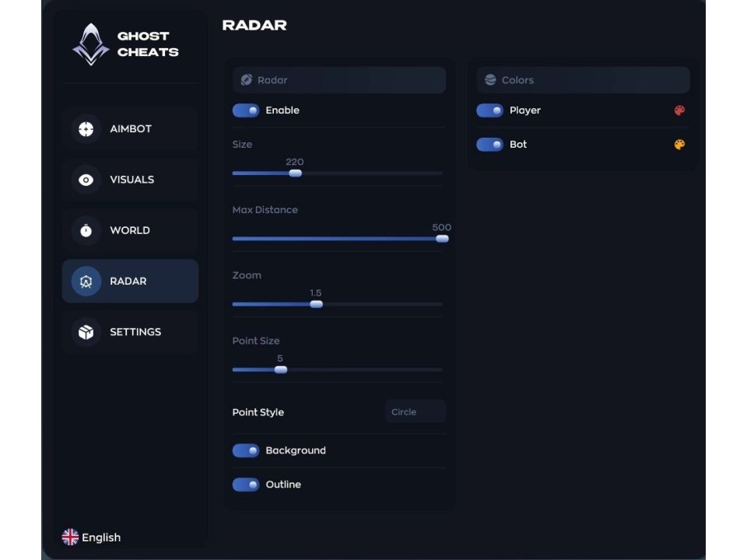Open the English language selector
Image resolution: width=747 pixels, height=560 pixels.
92,537
